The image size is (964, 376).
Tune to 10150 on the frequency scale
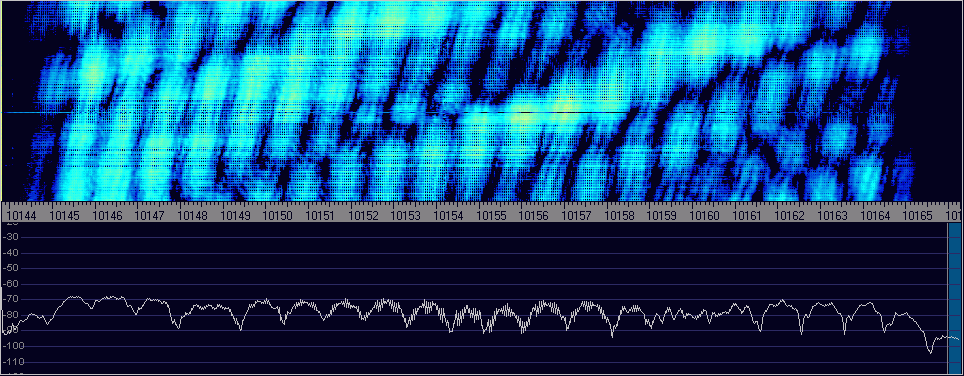[x=277, y=216]
